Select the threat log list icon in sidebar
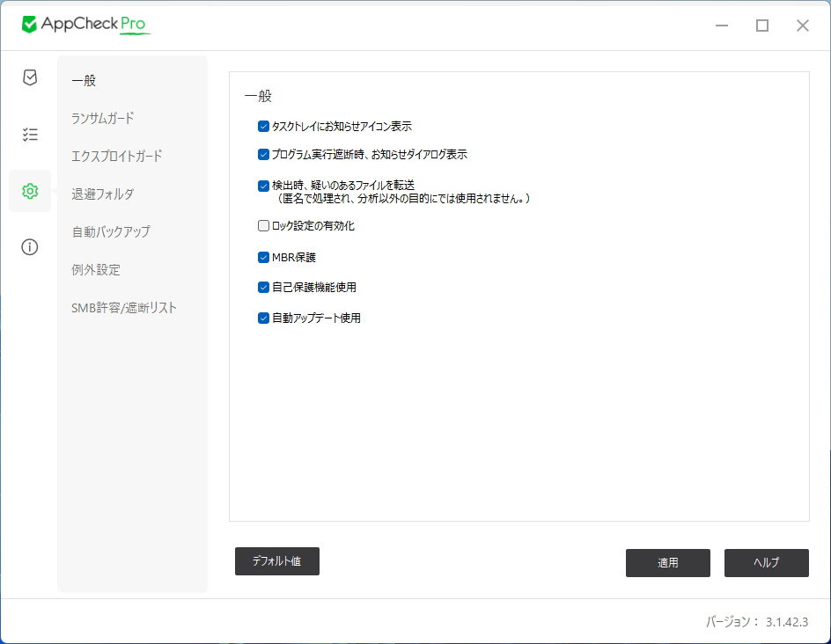Viewport: 831px width, 644px height. click(x=29, y=134)
